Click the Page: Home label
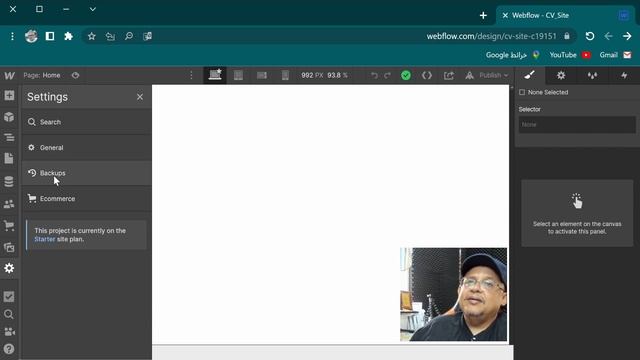640x360 pixels. coord(42,75)
